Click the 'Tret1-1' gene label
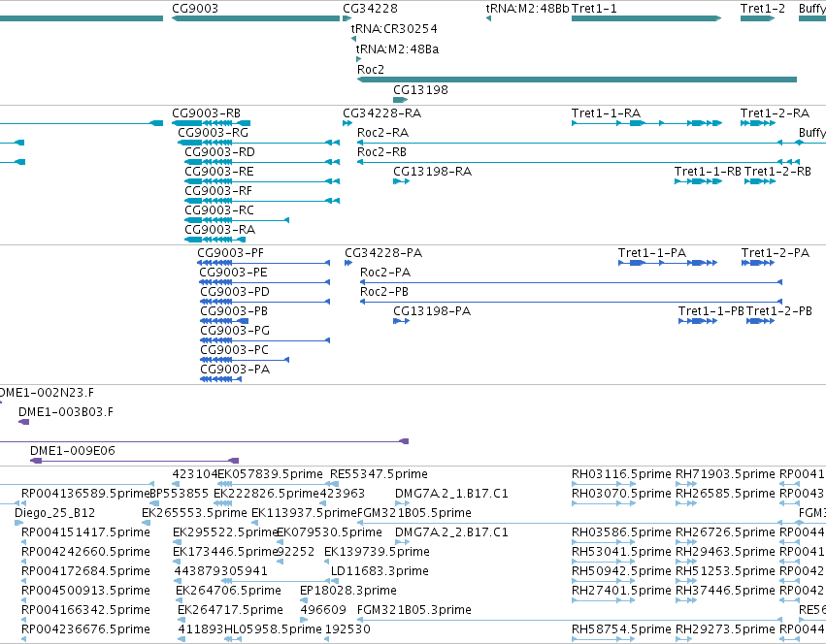This screenshot has width=826, height=644. coord(594,9)
